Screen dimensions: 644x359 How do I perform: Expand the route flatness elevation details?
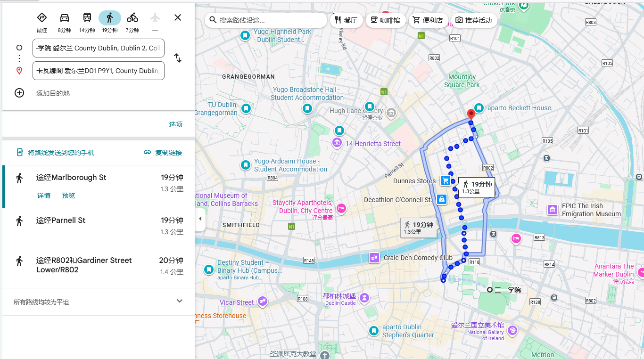point(179,302)
